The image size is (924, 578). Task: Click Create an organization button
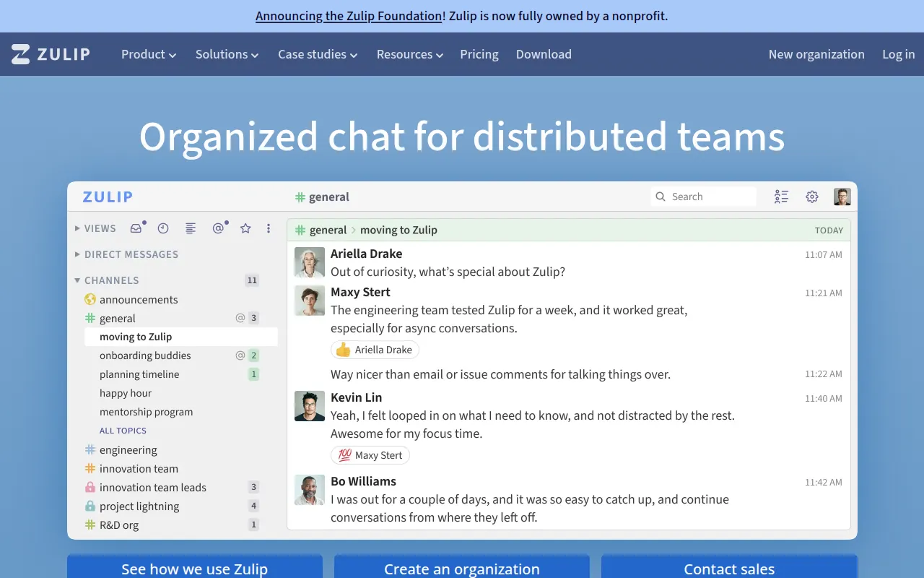coord(462,566)
